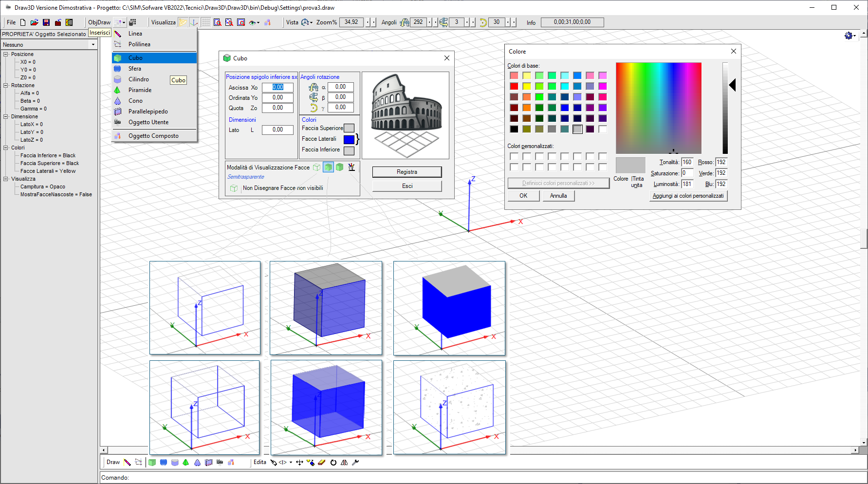Collapse the Posizione tree node

(x=6, y=54)
